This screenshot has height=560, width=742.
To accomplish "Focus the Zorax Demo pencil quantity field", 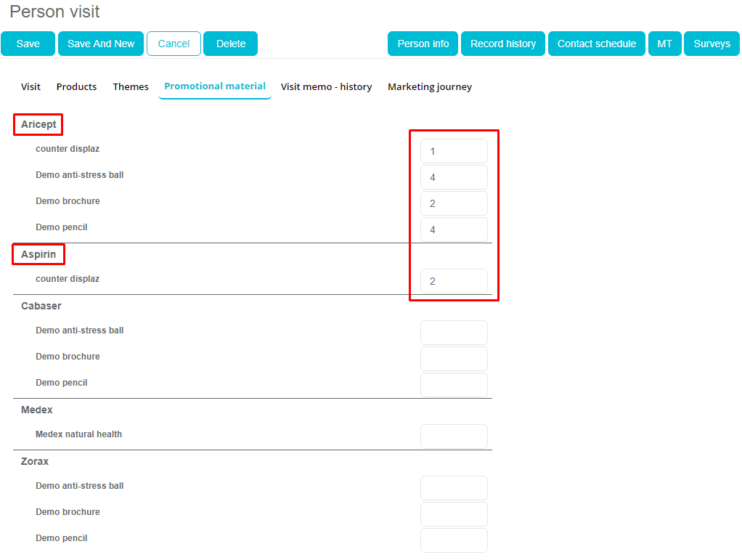I will click(454, 540).
